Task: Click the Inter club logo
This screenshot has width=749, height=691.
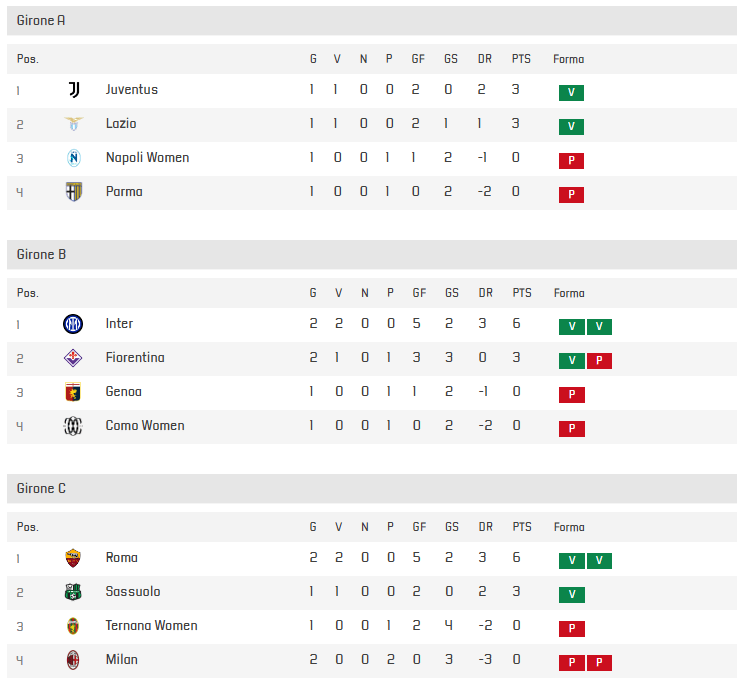Action: (x=74, y=324)
